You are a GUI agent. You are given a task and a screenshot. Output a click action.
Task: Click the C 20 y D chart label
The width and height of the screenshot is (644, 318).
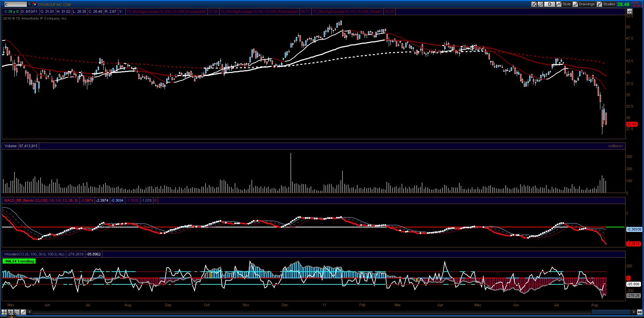pyautogui.click(x=11, y=11)
